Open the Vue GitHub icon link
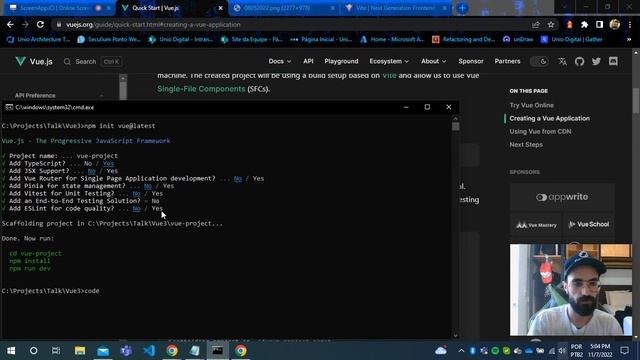Viewport: 640px width, 360px height. tap(579, 62)
